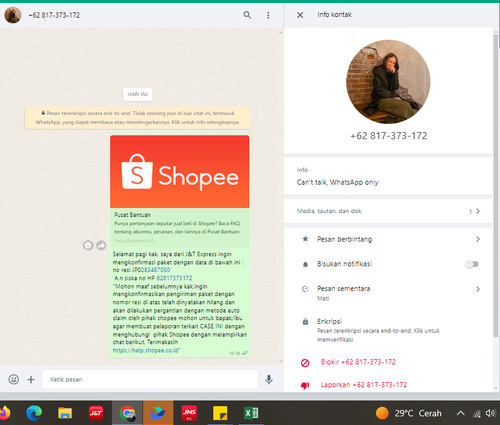500x425 pixels.
Task: Search within the chat using magnifier icon
Action: 247,15
